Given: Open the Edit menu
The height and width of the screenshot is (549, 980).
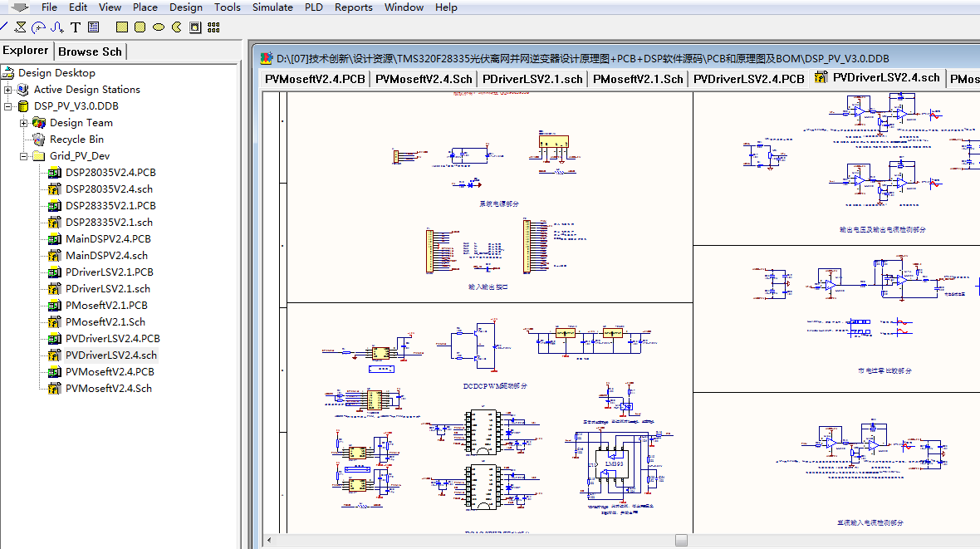Looking at the screenshot, I should click(x=78, y=7).
